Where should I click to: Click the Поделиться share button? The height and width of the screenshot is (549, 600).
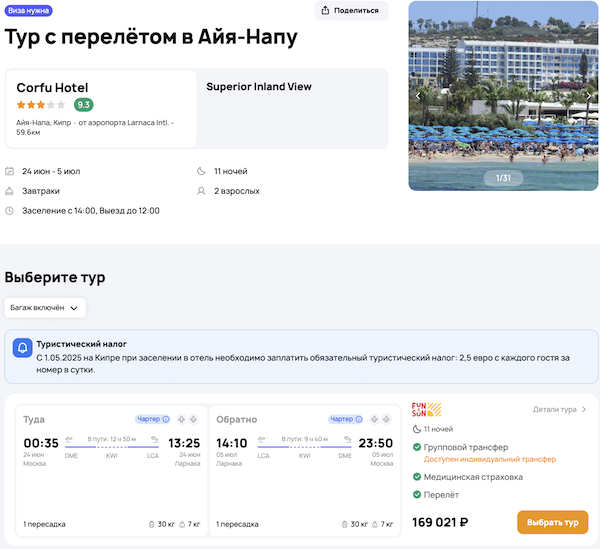point(351,11)
